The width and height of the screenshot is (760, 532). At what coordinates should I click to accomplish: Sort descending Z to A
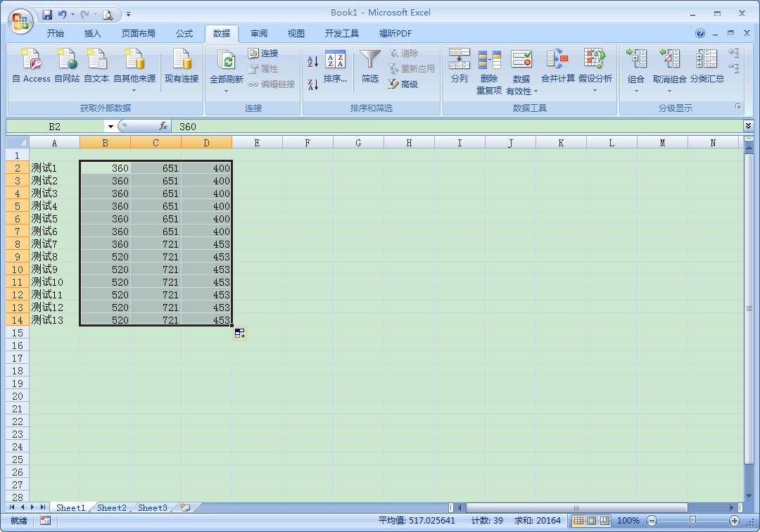(x=312, y=84)
